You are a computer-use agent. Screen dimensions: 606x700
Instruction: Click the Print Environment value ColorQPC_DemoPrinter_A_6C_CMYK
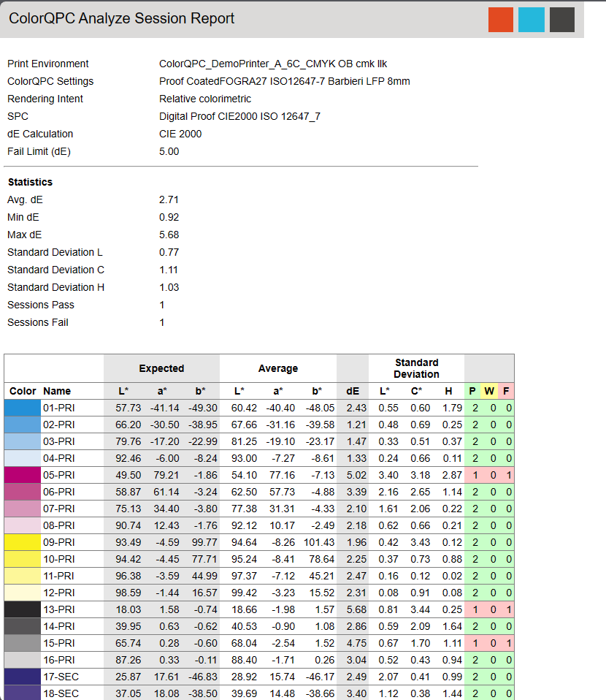273,64
